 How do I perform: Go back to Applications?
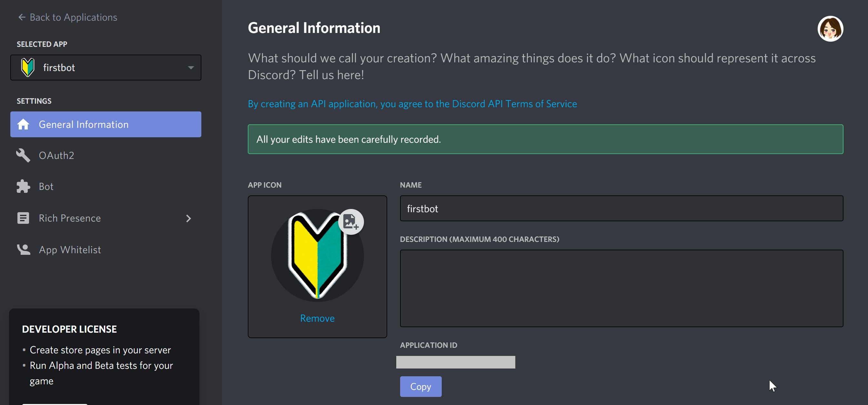point(74,17)
